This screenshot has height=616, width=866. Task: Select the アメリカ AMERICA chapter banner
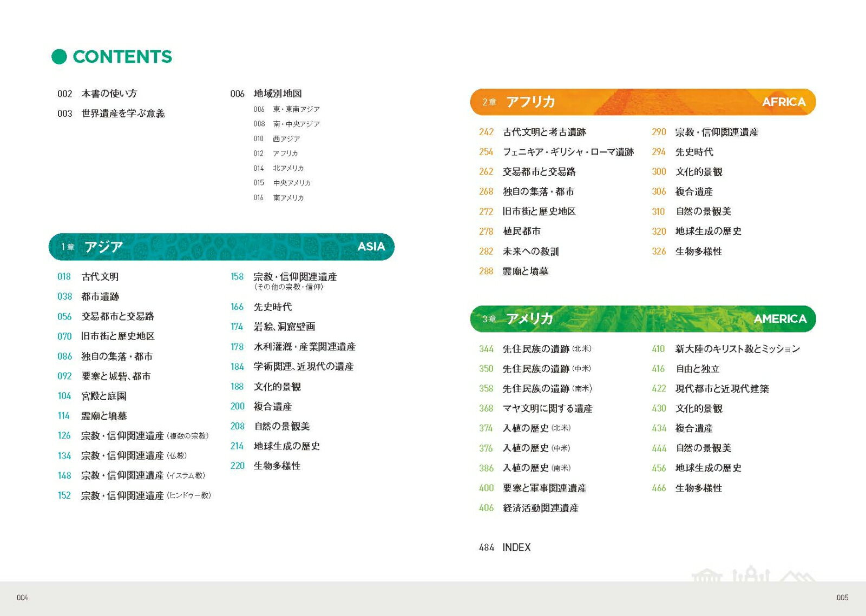642,319
